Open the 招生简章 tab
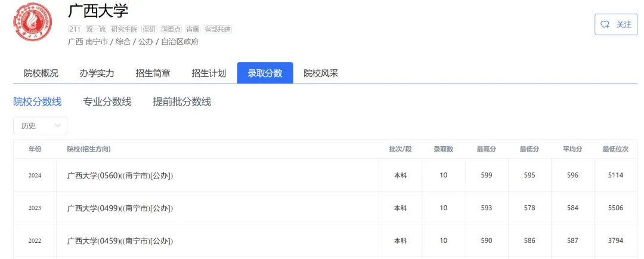 click(x=153, y=73)
